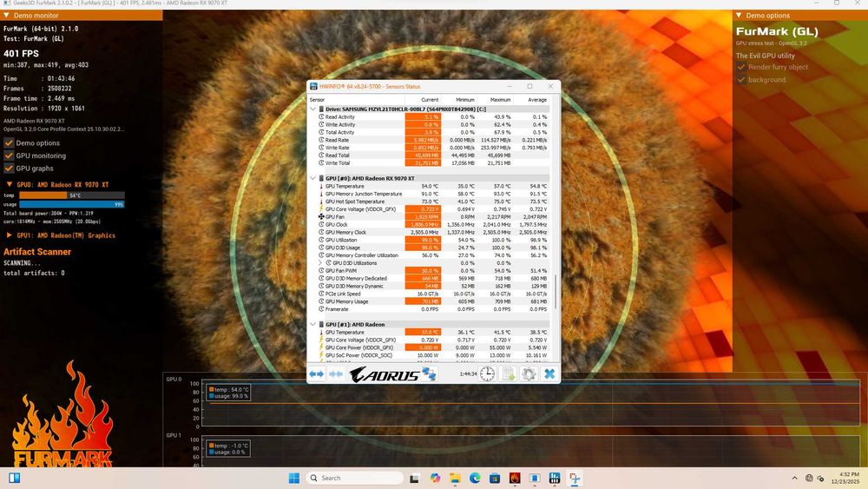
Task: Toggle background checkbox in Demo options
Action: point(741,80)
